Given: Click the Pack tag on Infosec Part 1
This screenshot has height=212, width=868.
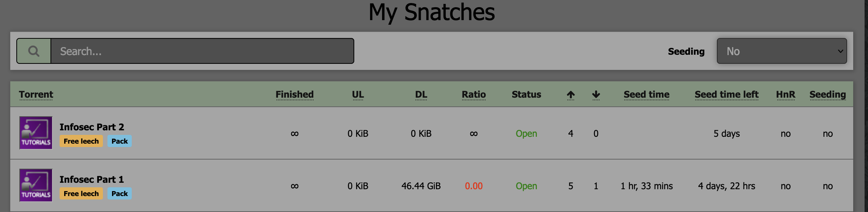Looking at the screenshot, I should click(x=120, y=194).
